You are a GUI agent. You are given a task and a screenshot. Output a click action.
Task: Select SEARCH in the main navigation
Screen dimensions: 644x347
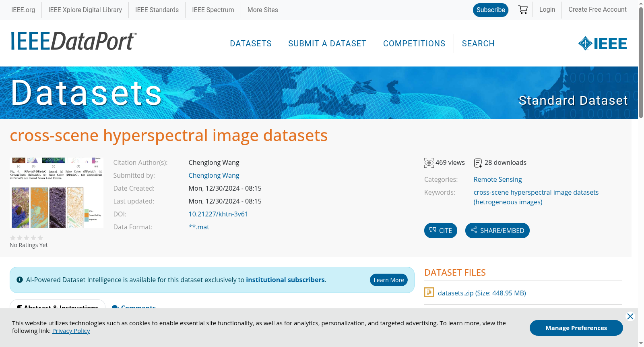pos(478,44)
